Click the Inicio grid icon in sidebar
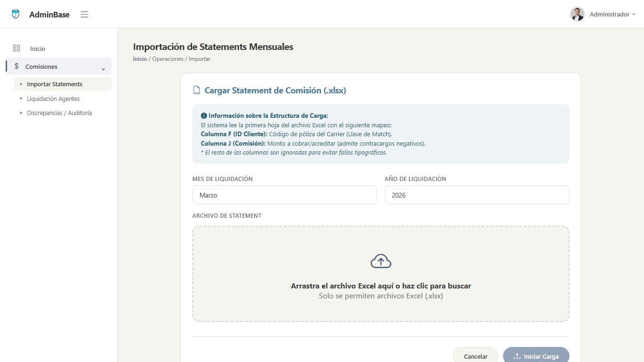Viewport: 644px width, 362px height. (x=17, y=48)
